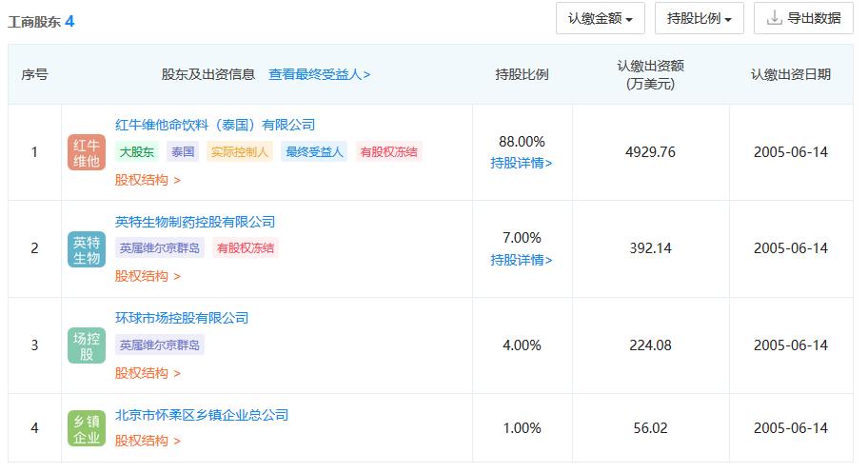Open 查看最终受益人 link in header
This screenshot has width=868, height=473.
coord(319,74)
